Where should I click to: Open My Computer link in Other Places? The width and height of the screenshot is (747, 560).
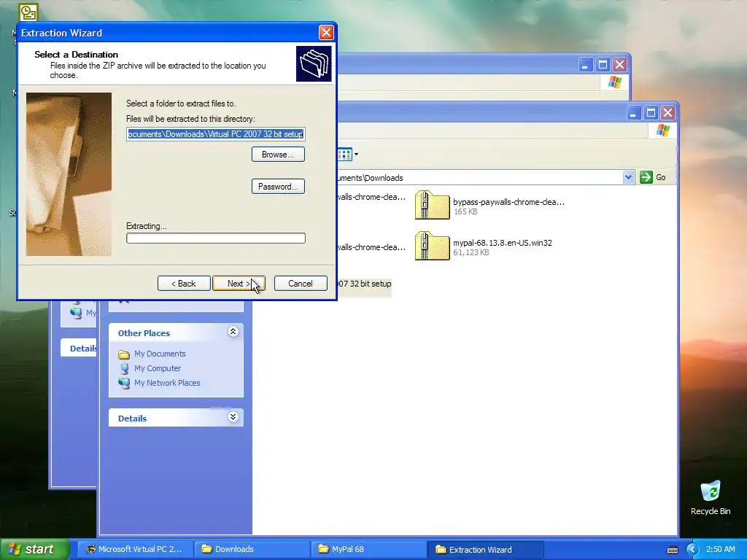point(158,368)
